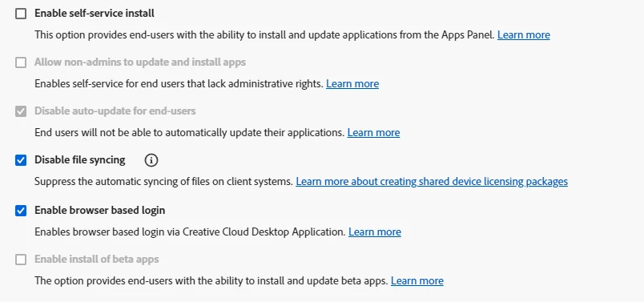The image size is (644, 302).
Task: Open Learn more about creating shared device licensing packages
Action: point(432,182)
